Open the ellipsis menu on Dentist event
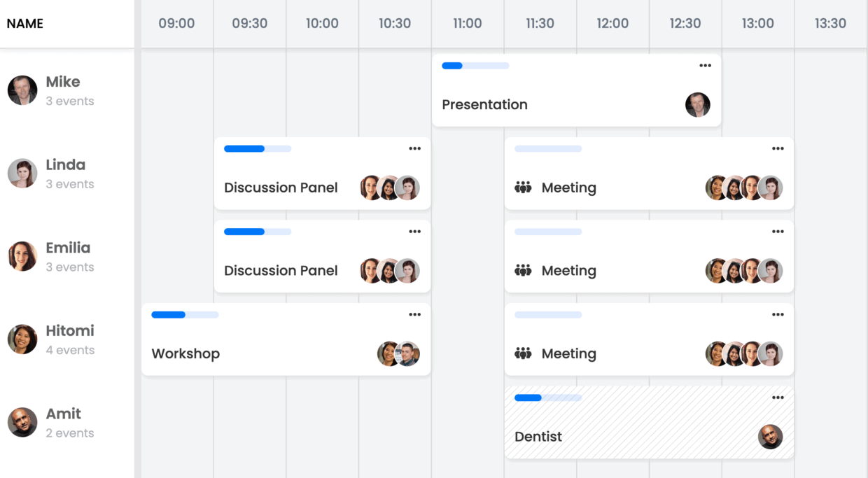Viewport: 868px width, 478px height. (778, 398)
